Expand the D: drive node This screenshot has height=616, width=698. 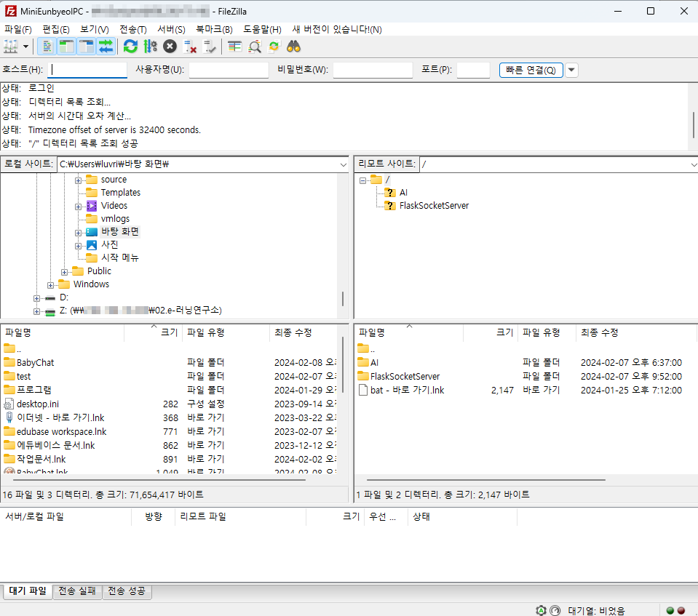pos(36,298)
